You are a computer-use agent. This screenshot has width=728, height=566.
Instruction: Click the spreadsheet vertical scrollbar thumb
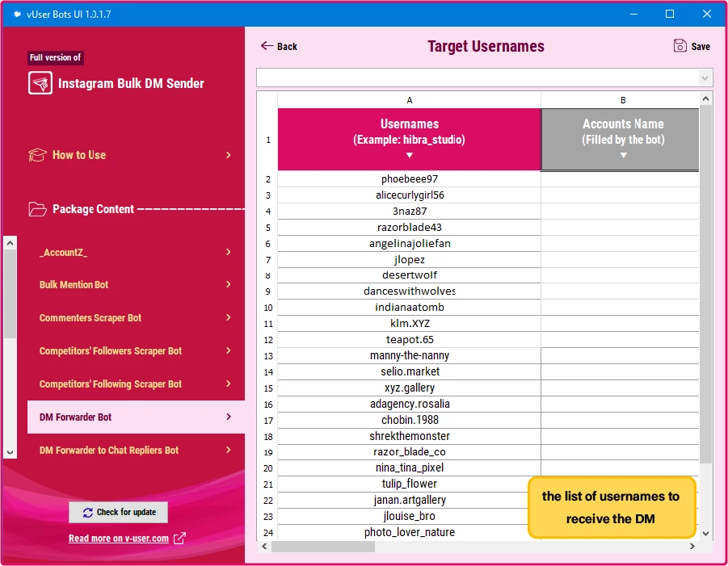coord(705,284)
